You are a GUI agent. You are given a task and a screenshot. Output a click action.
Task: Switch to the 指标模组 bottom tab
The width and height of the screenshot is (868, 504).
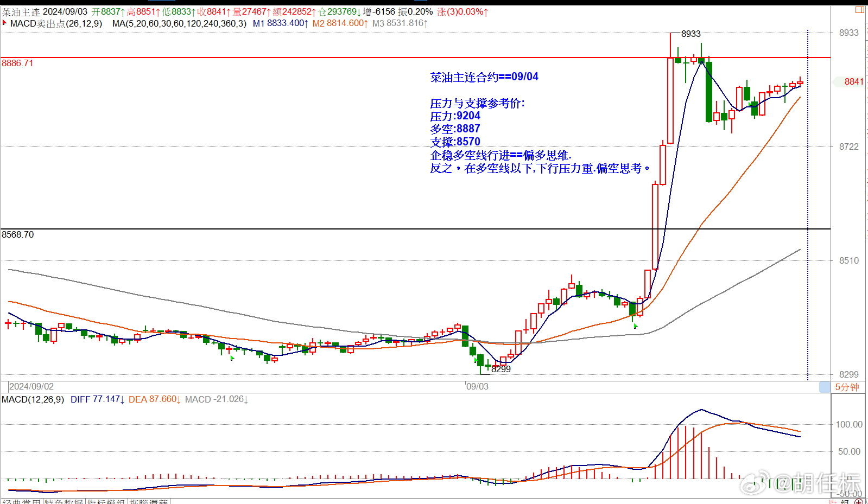click(106, 502)
